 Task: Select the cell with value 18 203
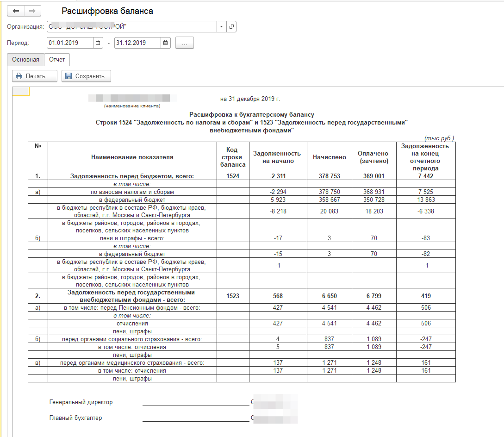coord(374,211)
